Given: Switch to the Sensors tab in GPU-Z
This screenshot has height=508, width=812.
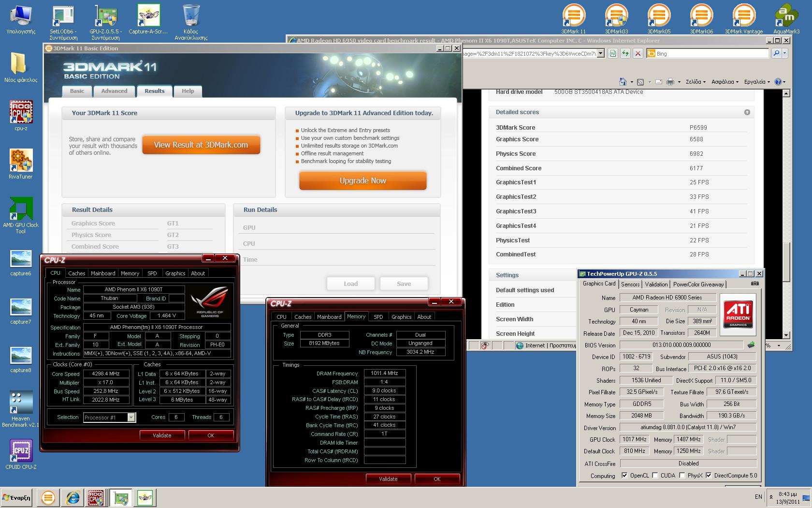Looking at the screenshot, I should 630,284.
